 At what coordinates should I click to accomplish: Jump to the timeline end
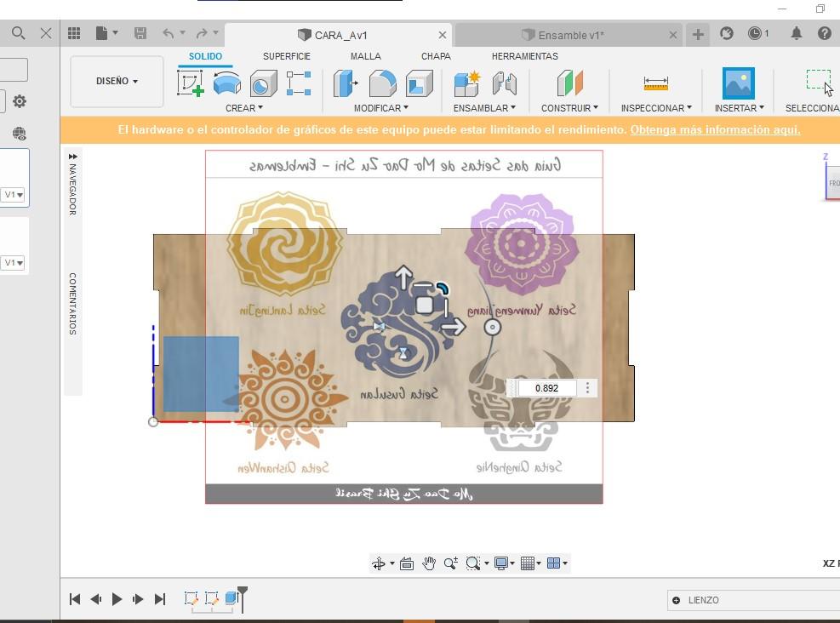pyautogui.click(x=160, y=599)
